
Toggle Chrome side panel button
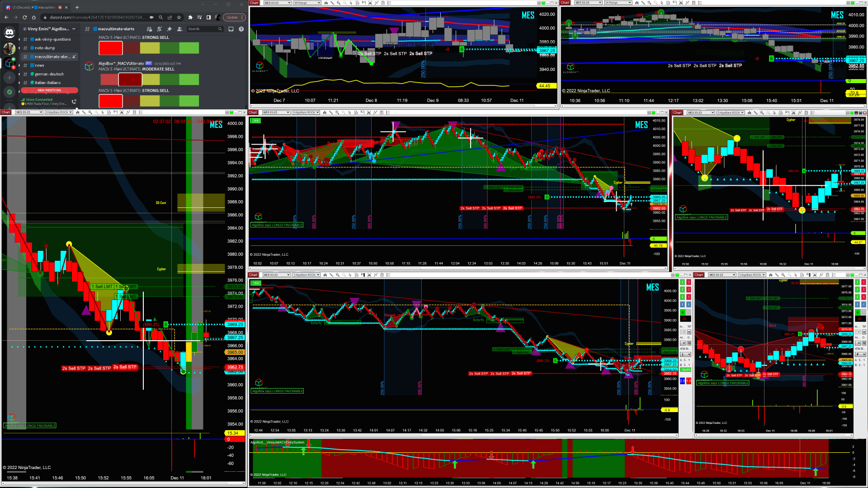click(208, 17)
